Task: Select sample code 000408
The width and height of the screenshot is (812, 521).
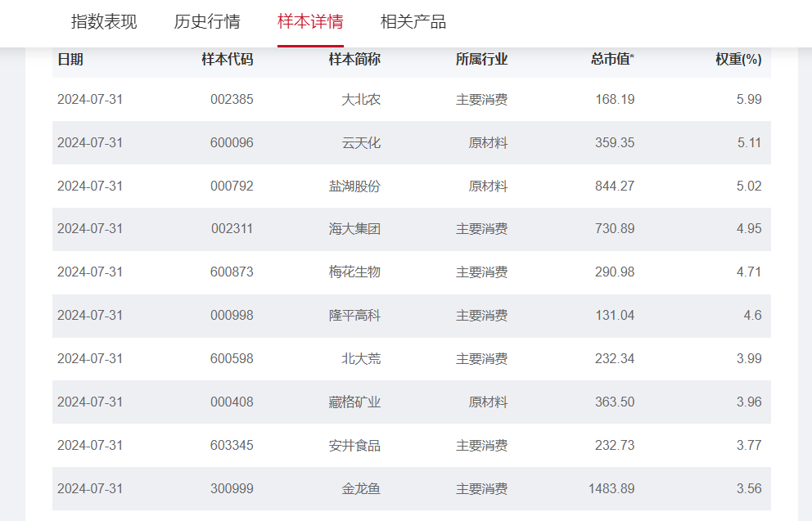Action: (232, 402)
